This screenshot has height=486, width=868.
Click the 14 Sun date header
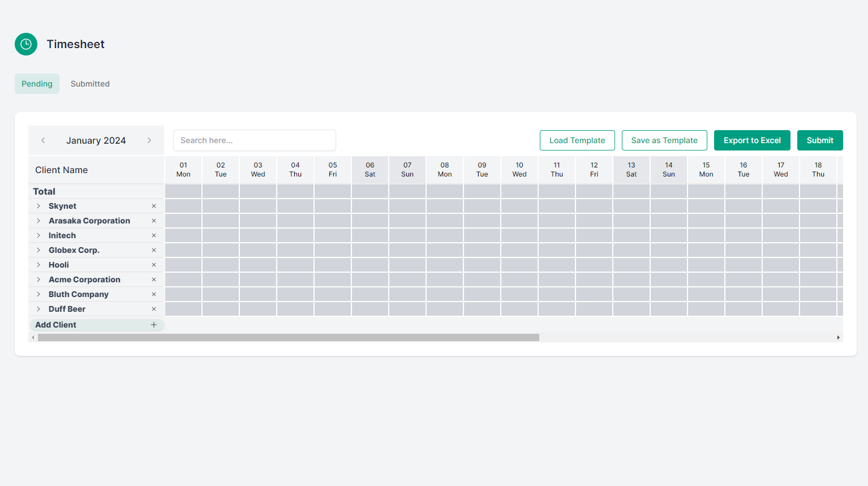coord(669,170)
